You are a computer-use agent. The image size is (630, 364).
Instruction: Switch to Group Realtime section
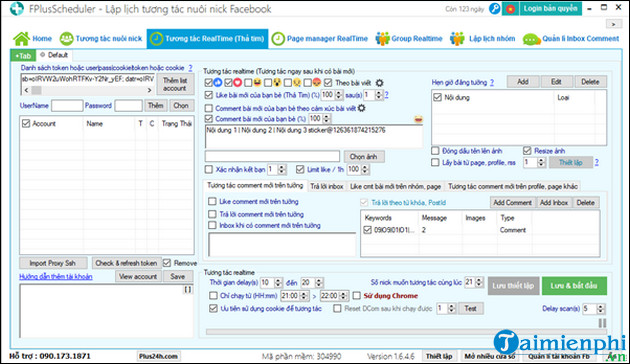click(x=409, y=39)
